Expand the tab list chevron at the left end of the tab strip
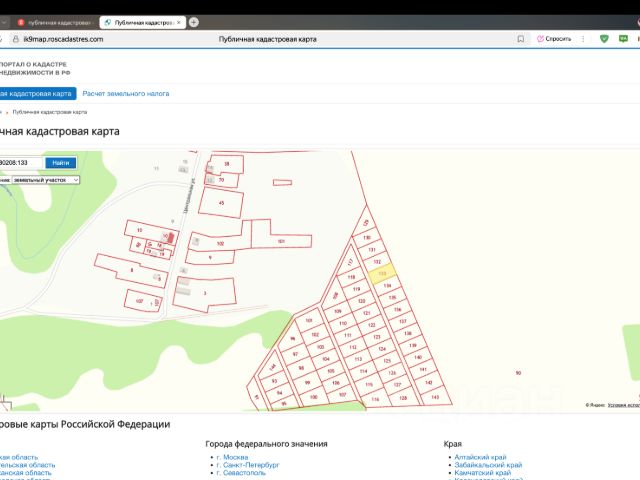Viewport: 640px width, 480px height. [x=3, y=22]
